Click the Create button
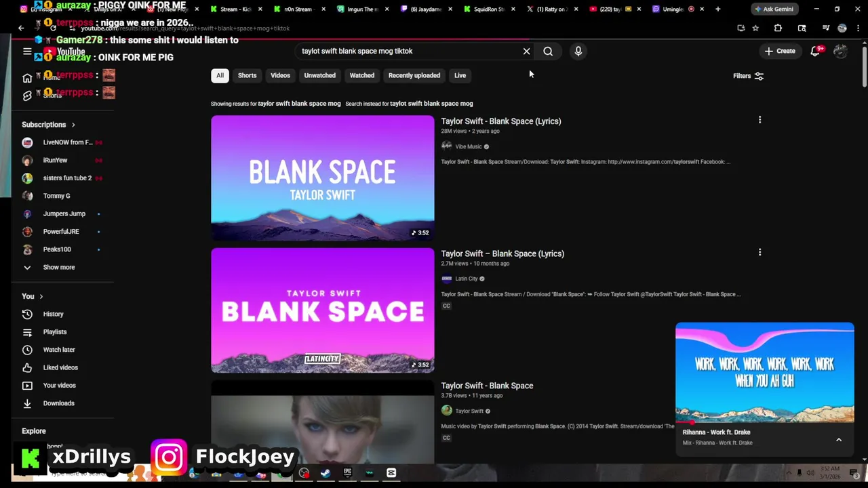 [x=780, y=51]
